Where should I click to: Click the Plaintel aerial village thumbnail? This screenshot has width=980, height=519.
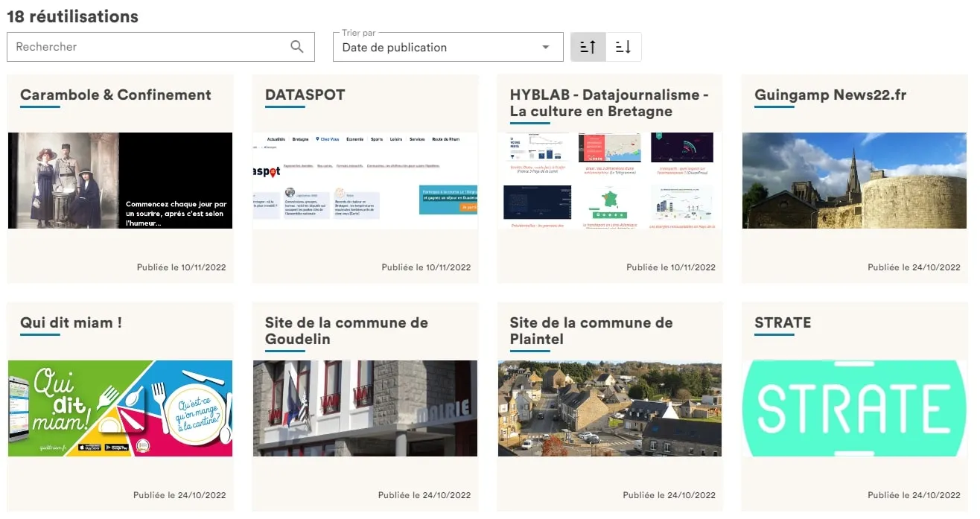(x=609, y=408)
